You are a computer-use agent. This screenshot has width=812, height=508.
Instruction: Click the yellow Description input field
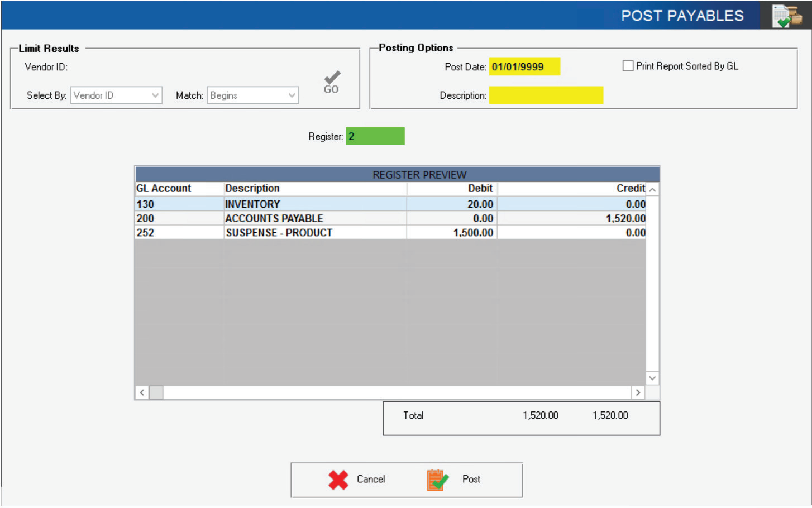546,95
